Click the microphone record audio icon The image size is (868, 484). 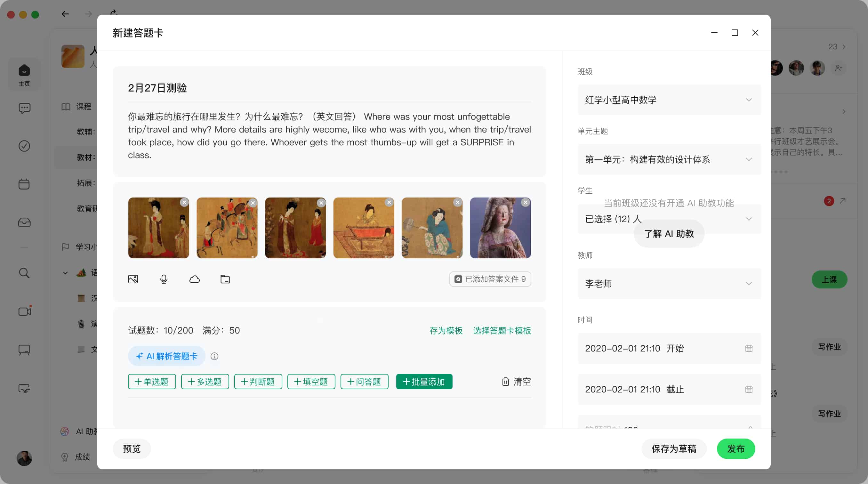pyautogui.click(x=164, y=279)
